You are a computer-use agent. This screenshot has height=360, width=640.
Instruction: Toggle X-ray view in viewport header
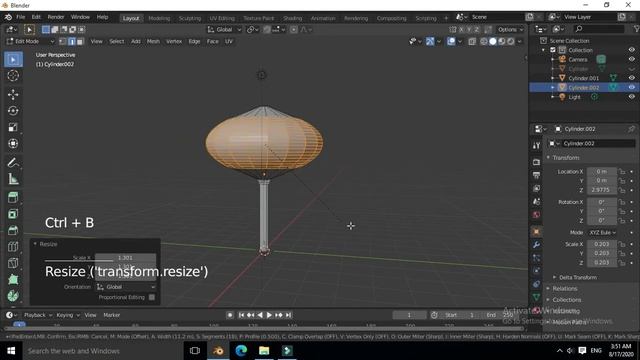472,41
